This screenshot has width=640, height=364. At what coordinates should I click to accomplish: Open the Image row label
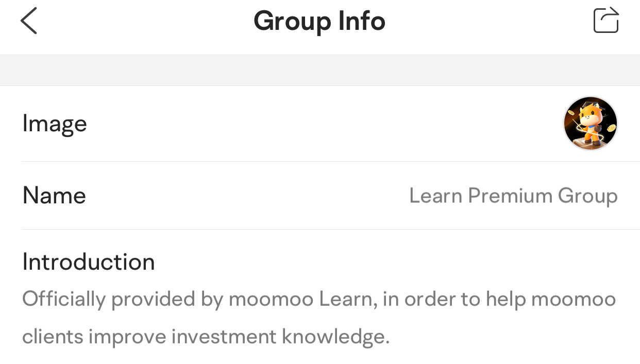55,124
